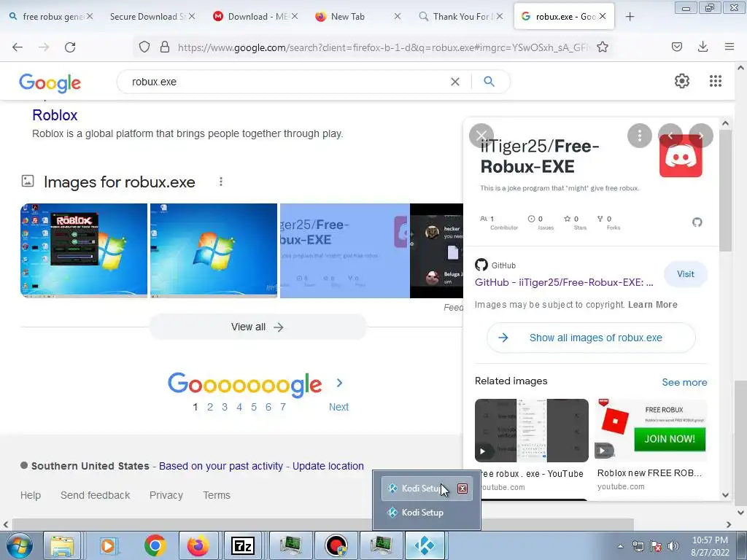The image size is (747, 560).
Task: Open the Google apps grid
Action: click(715, 81)
